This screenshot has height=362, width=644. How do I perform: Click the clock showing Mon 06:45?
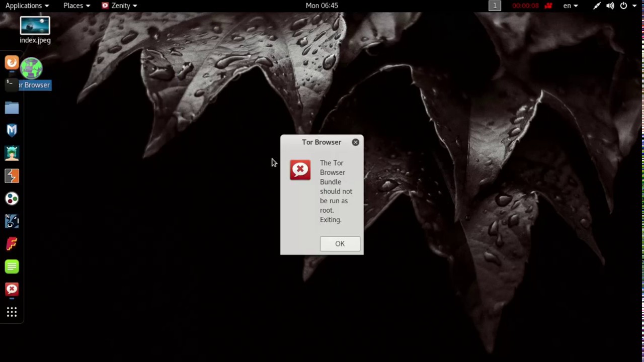[x=322, y=6]
